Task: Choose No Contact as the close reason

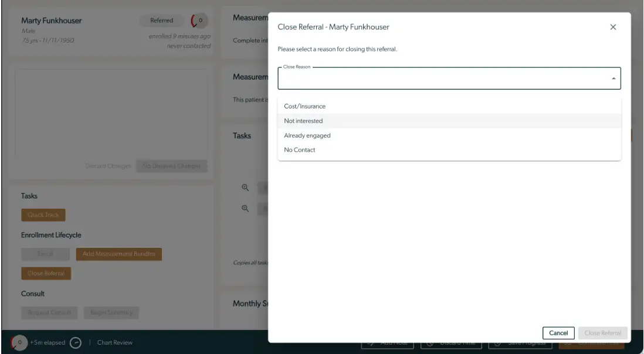Action: 299,150
